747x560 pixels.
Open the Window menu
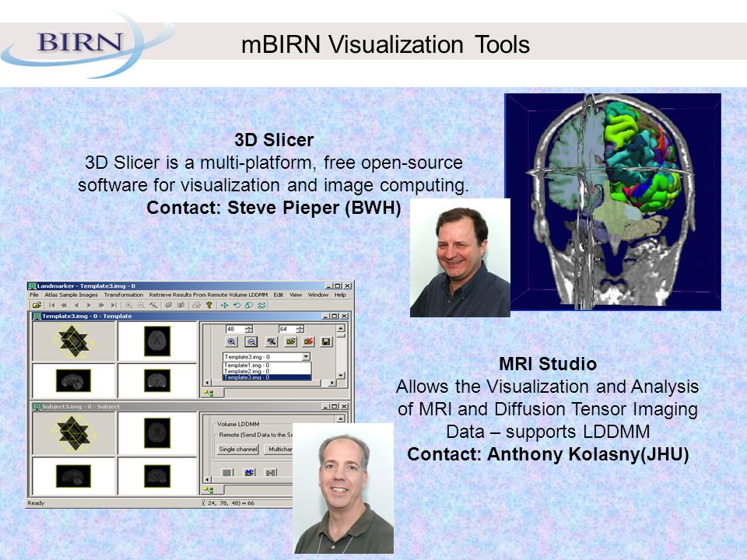coord(317,295)
